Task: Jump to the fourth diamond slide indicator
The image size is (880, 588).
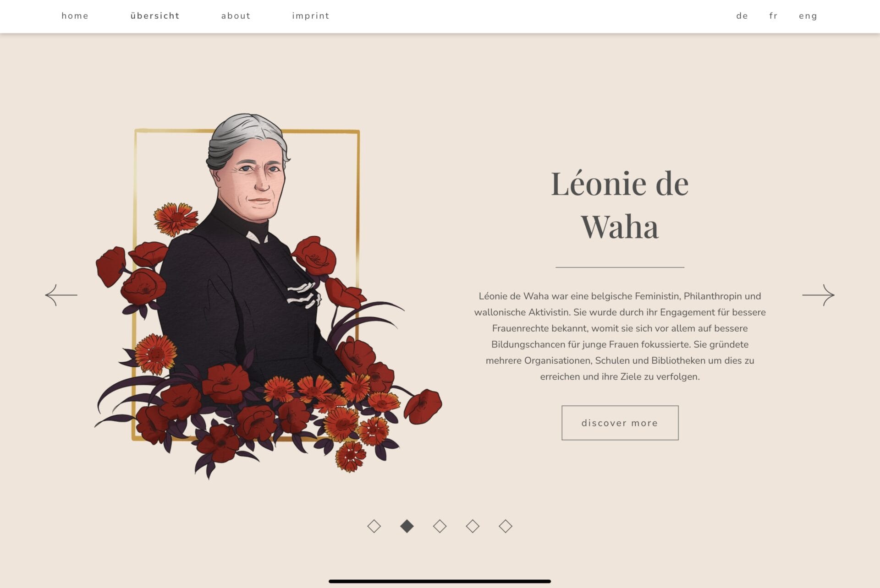Action: (473, 526)
